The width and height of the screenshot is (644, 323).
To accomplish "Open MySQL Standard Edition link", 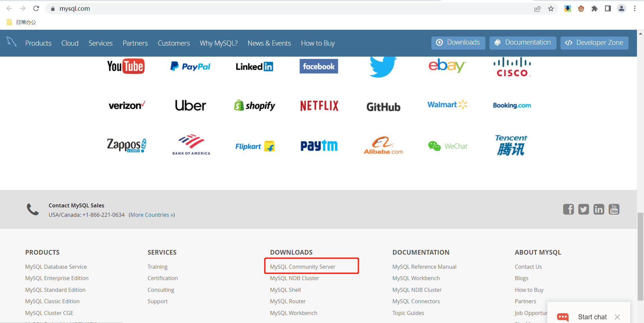I will click(x=55, y=290).
